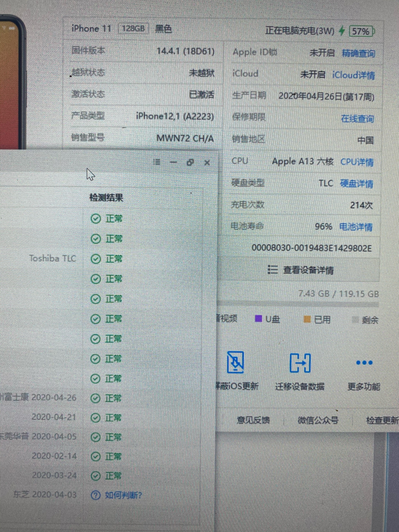
Task: Click sales model MWN72 CH/A
Action: point(185,138)
